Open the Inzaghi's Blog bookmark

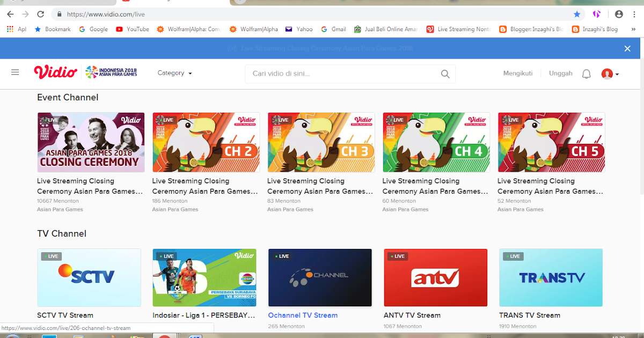coord(595,29)
